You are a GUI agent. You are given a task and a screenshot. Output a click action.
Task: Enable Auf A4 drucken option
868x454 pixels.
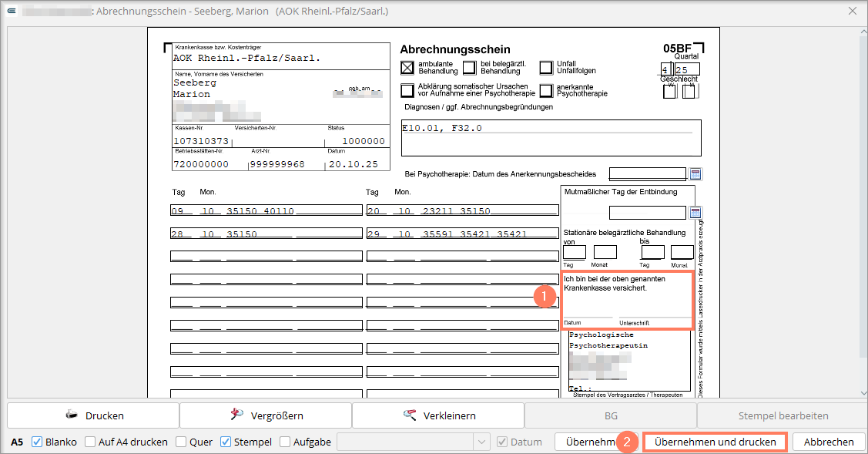tap(90, 442)
